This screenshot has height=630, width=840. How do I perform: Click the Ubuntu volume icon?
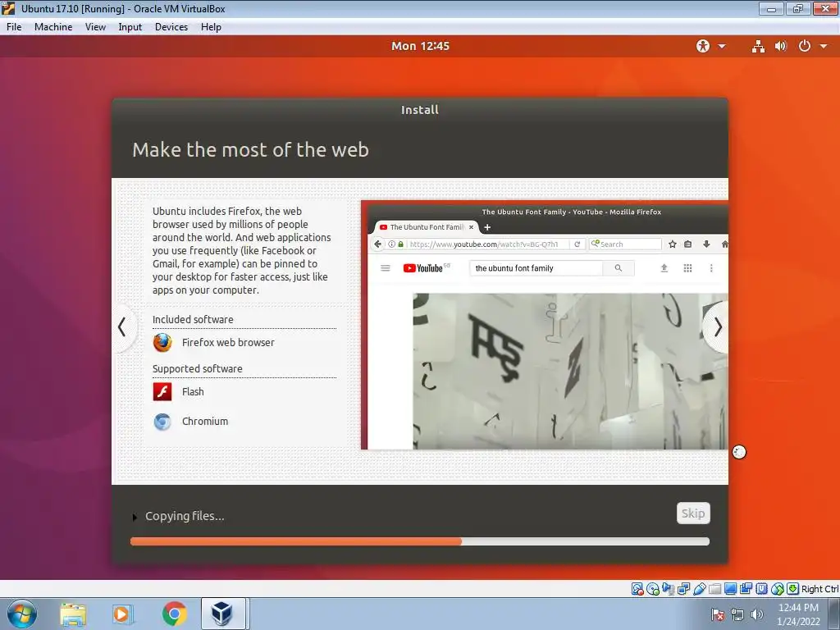pos(781,46)
